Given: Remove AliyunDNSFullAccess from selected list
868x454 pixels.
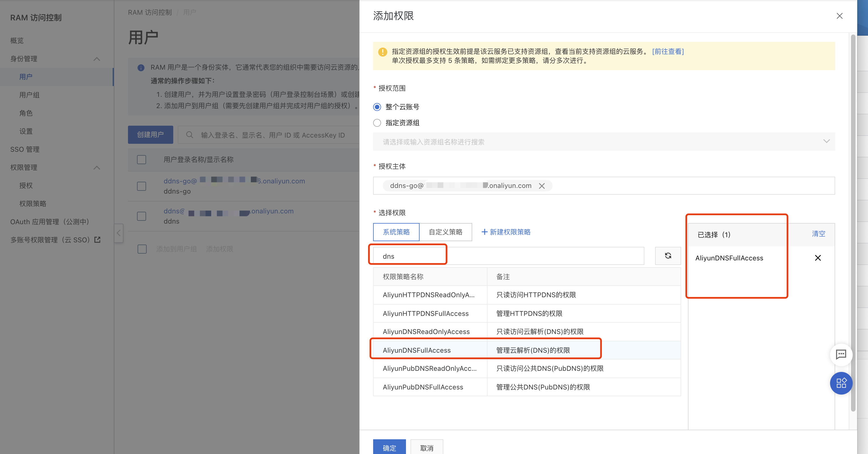Looking at the screenshot, I should [x=818, y=258].
